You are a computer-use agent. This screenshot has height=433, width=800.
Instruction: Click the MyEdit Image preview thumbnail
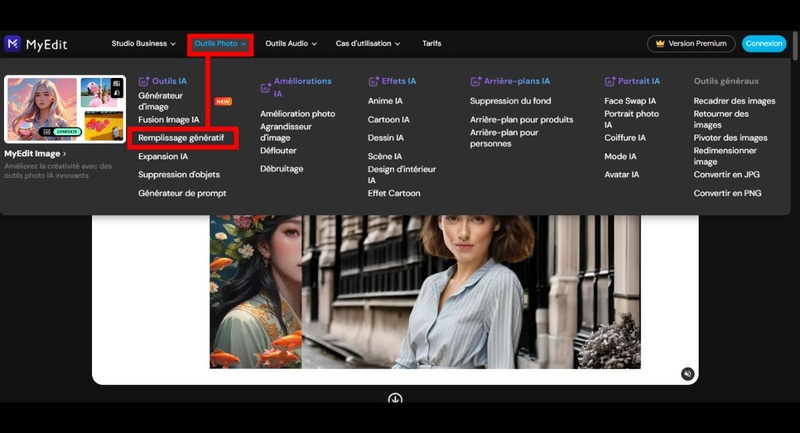click(65, 109)
